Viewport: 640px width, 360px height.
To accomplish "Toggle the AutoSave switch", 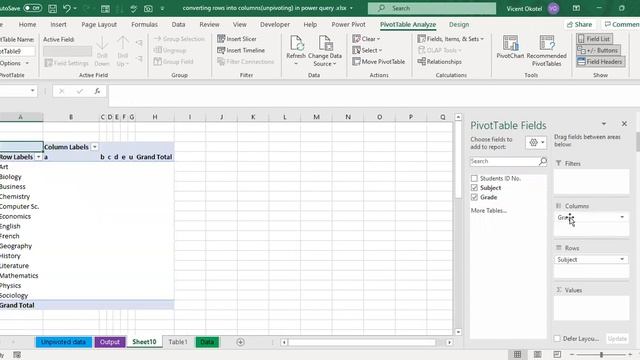I will click(x=32, y=8).
